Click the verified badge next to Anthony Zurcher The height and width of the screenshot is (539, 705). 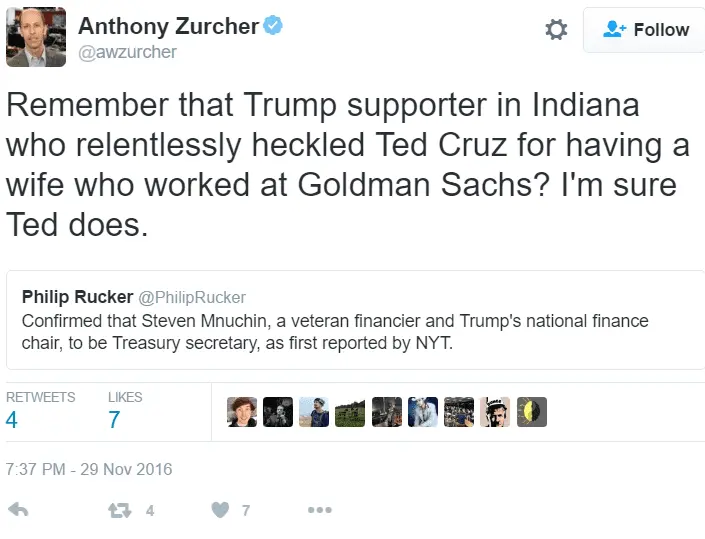click(273, 26)
